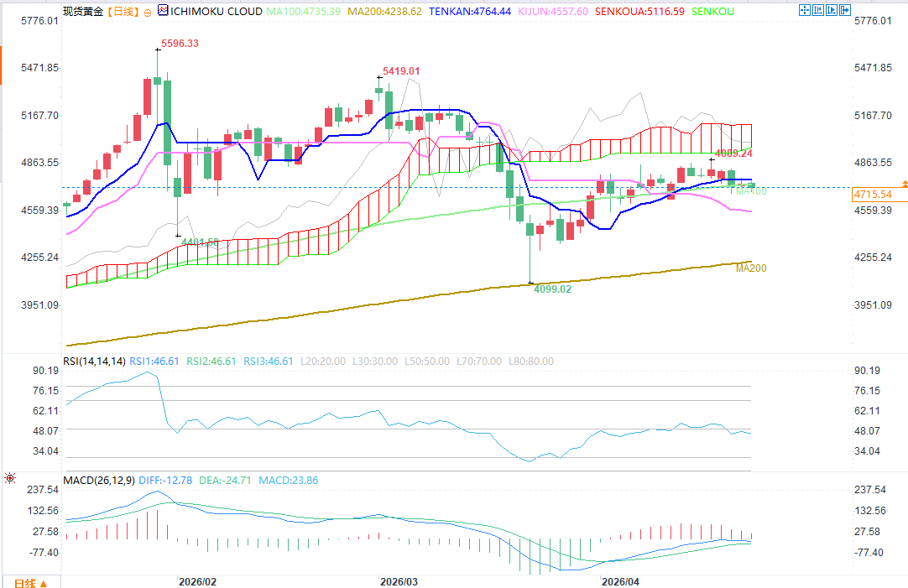Click the 5419.01 high price marker

pos(401,71)
